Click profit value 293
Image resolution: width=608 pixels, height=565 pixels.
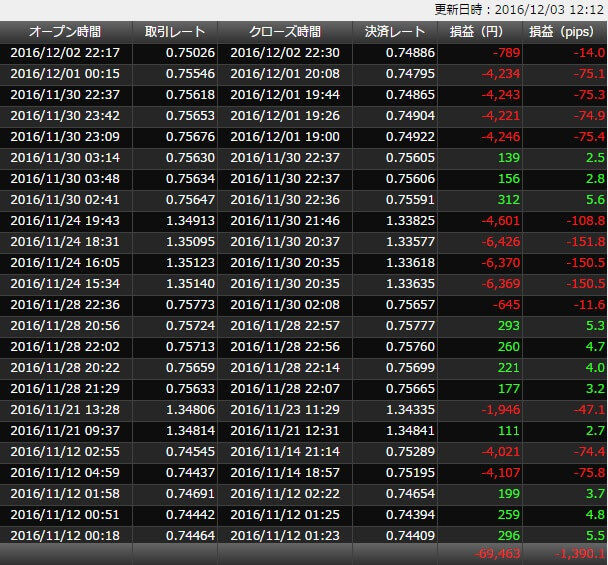click(509, 325)
